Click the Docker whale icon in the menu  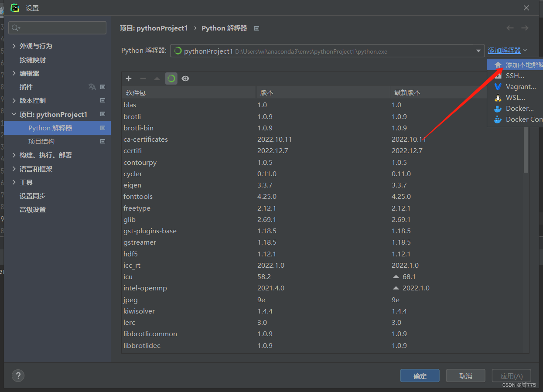pyautogui.click(x=498, y=109)
